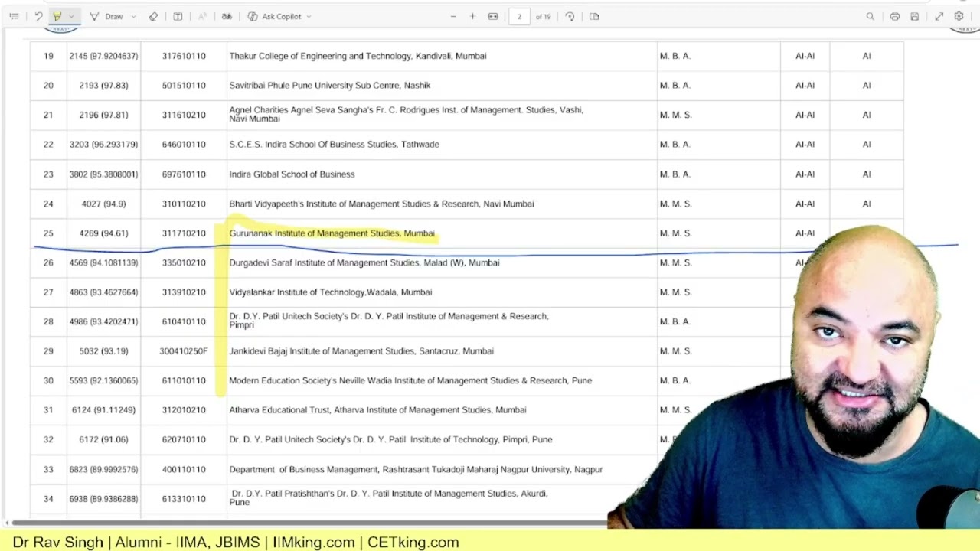Screen dimensions: 980x551
Task: Enter full screen mode
Action: pyautogui.click(x=939, y=16)
